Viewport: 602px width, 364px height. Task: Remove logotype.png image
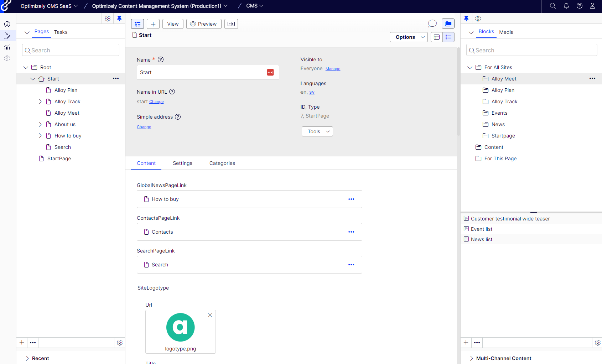point(210,315)
